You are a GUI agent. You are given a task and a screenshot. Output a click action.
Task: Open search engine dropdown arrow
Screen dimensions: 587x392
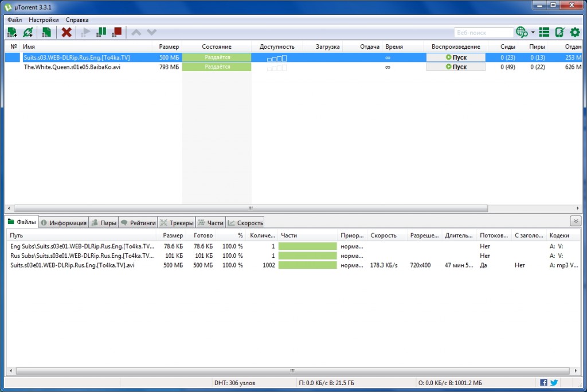coord(533,32)
